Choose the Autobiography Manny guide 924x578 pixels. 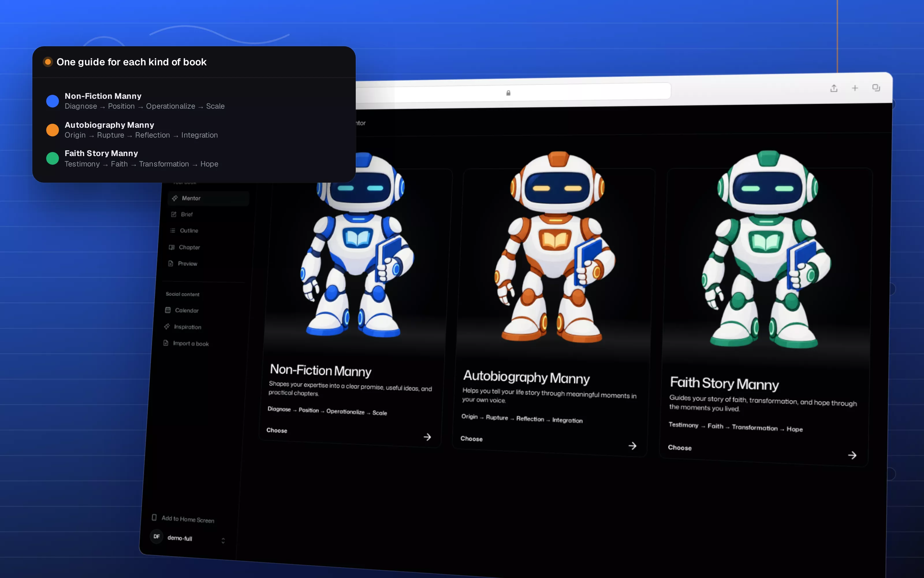(x=472, y=439)
